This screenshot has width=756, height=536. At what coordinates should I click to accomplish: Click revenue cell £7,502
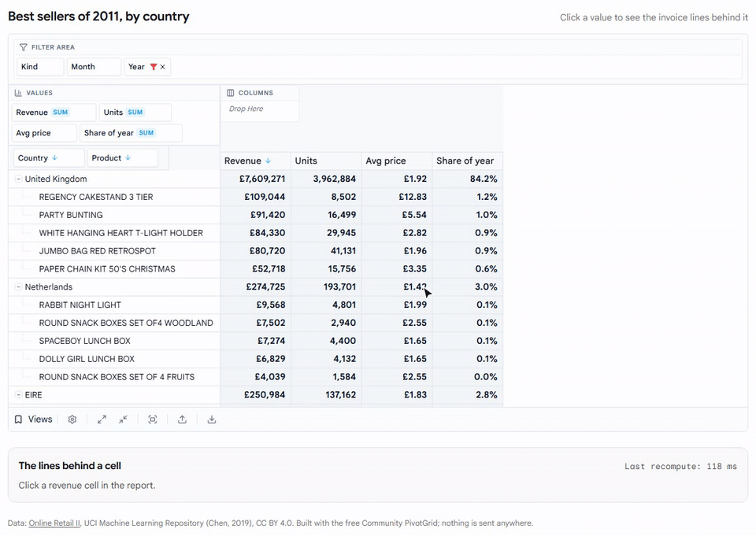(255, 323)
